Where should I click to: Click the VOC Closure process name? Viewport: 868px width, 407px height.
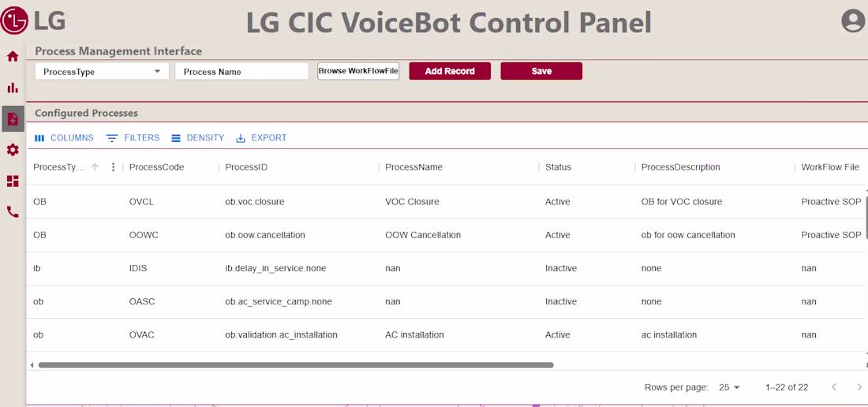[412, 202]
